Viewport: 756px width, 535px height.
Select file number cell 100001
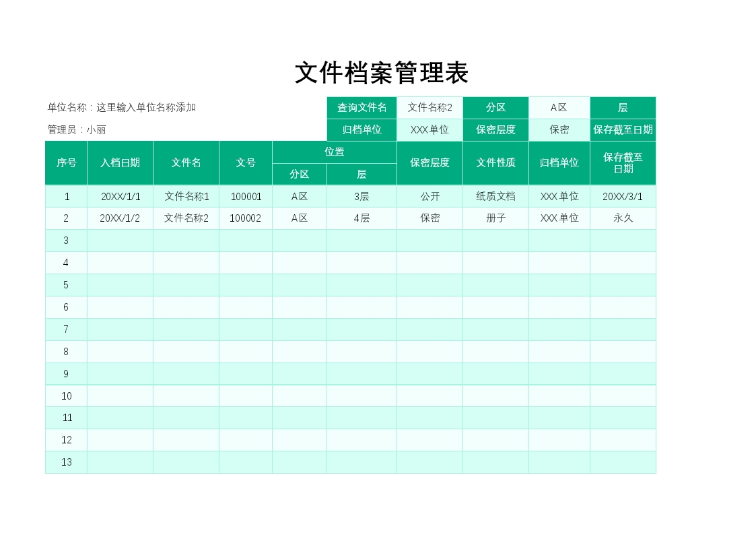tap(246, 196)
